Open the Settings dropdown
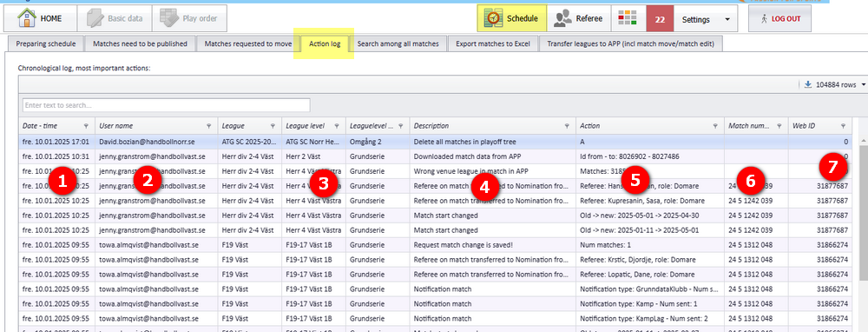This screenshot has width=868, height=332. coord(705,19)
